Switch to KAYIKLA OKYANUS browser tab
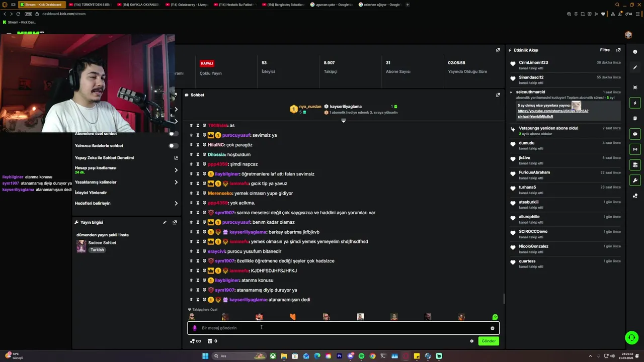 [137, 5]
